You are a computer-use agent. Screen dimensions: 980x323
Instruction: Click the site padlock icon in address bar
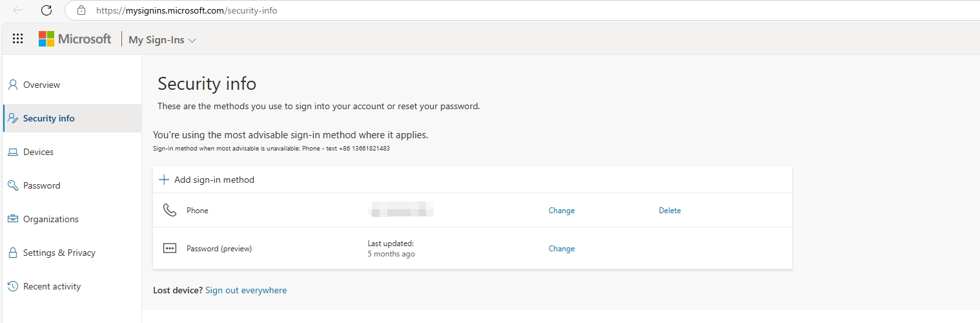81,10
